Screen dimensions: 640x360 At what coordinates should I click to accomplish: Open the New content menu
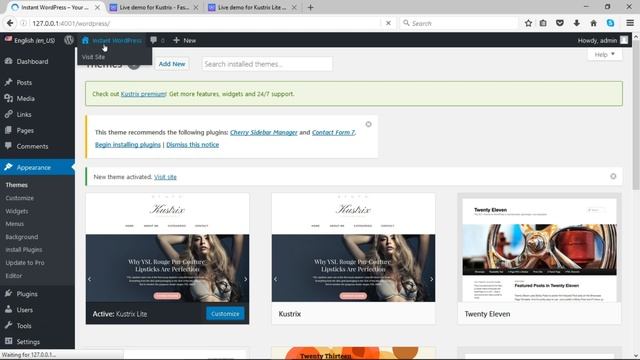(184, 40)
